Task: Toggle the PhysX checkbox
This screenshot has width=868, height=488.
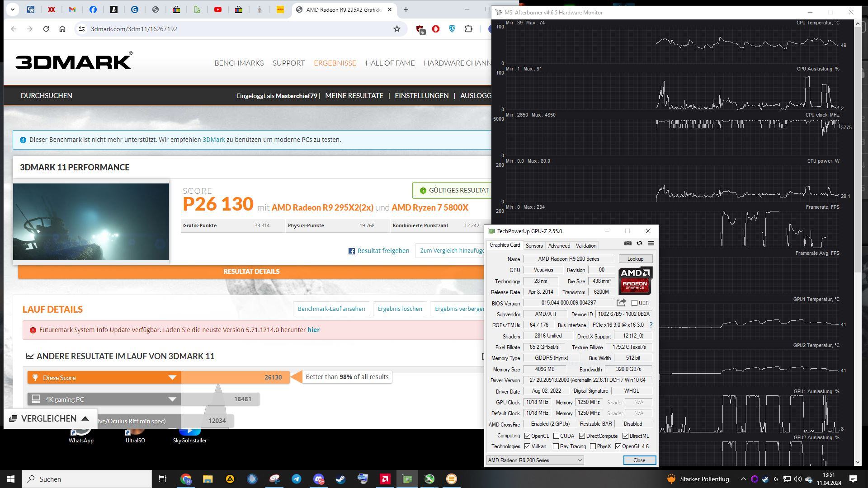Action: tap(593, 446)
